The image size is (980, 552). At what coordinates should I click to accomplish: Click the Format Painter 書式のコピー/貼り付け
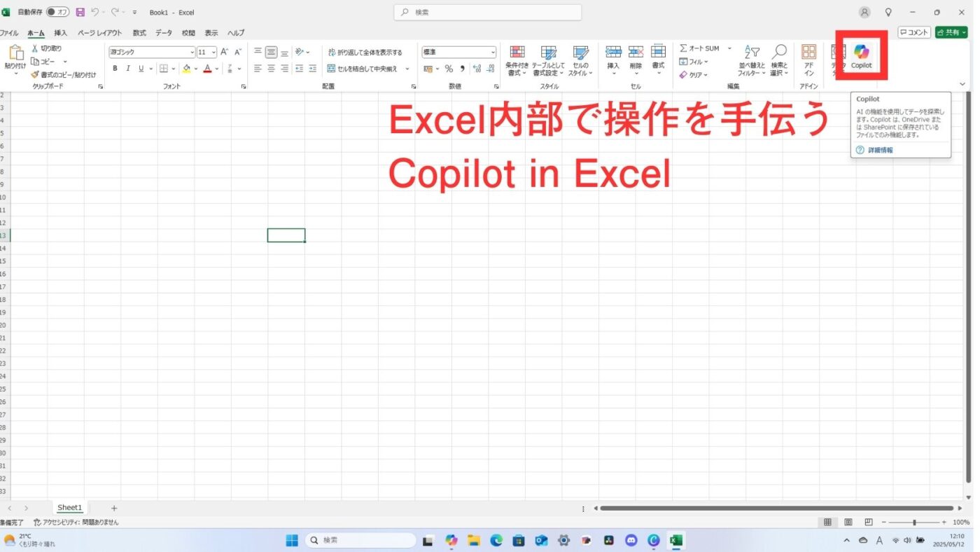[63, 74]
